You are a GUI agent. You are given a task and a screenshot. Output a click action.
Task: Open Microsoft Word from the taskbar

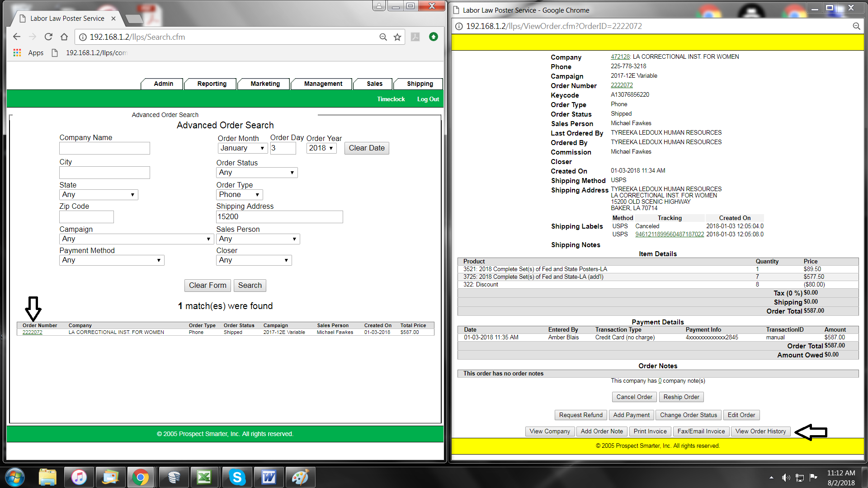point(269,477)
